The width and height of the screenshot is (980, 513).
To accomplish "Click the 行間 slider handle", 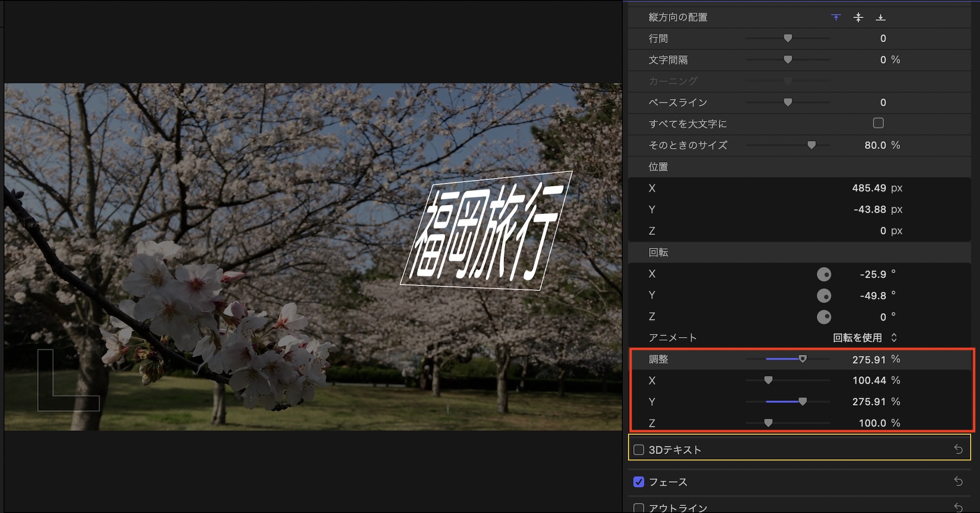I will (788, 38).
